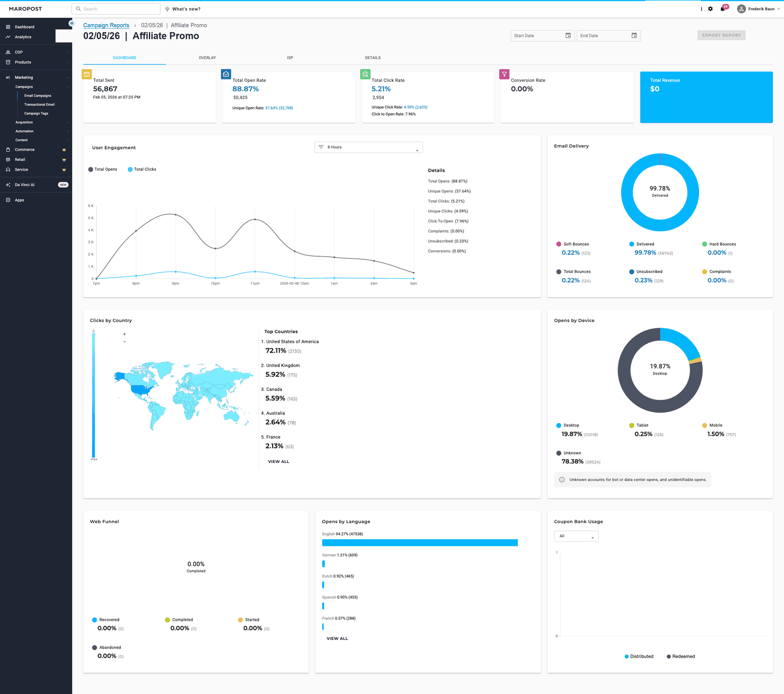Click the Commerce shopping bag icon
784x694 pixels.
(x=8, y=150)
